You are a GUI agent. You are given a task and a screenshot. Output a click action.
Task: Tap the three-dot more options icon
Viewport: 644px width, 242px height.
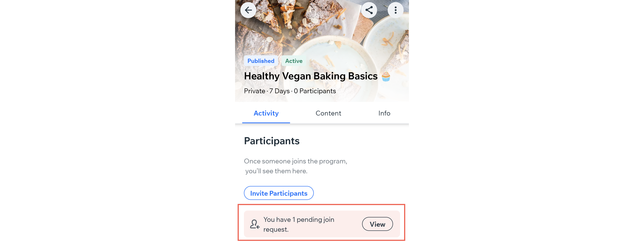394,10
